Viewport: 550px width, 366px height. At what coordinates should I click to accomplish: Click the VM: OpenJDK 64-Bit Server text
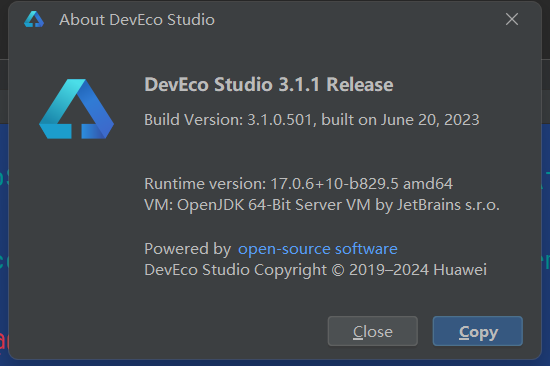pyautogui.click(x=322, y=205)
